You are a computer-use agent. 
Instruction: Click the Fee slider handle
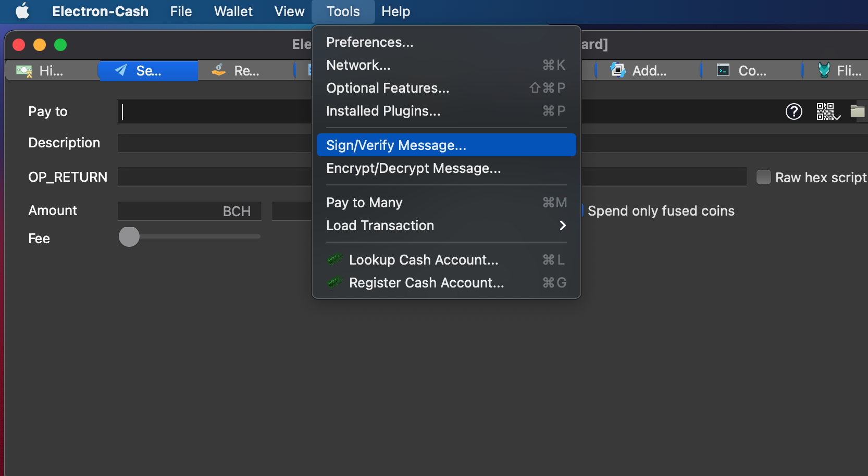[x=129, y=236]
